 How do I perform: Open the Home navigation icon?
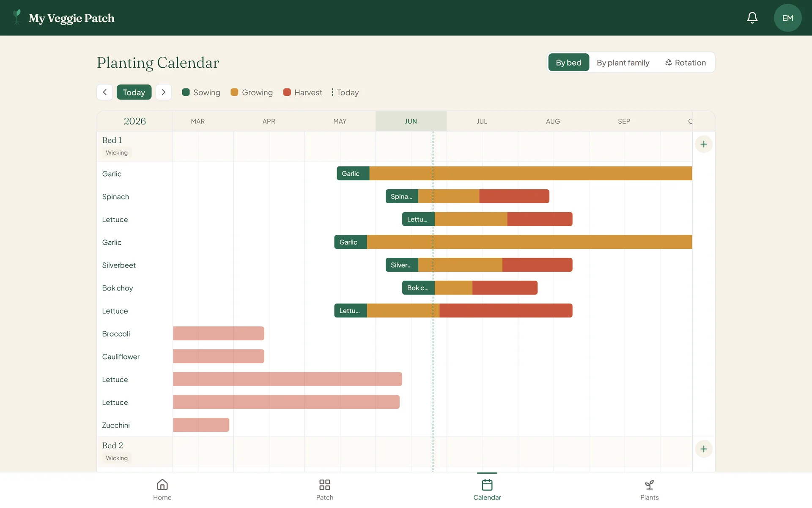pos(162,485)
